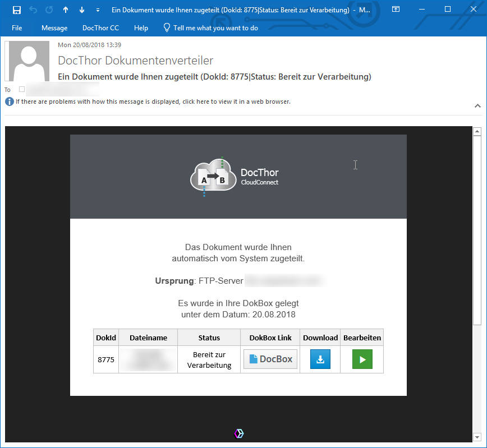Viewport: 487px width, 448px height.
Task: Click the Bearbeiten column header
Action: click(362, 338)
